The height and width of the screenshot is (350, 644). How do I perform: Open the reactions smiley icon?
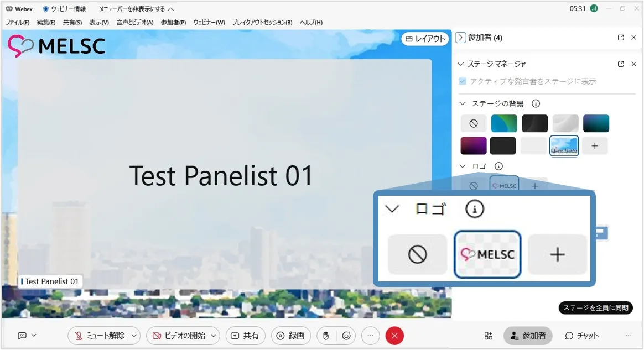(x=347, y=336)
